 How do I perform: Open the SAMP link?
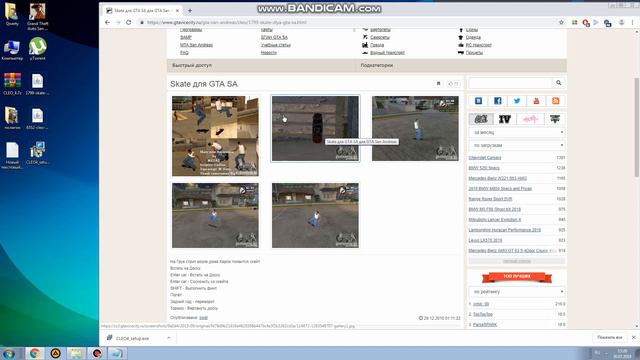(x=186, y=37)
